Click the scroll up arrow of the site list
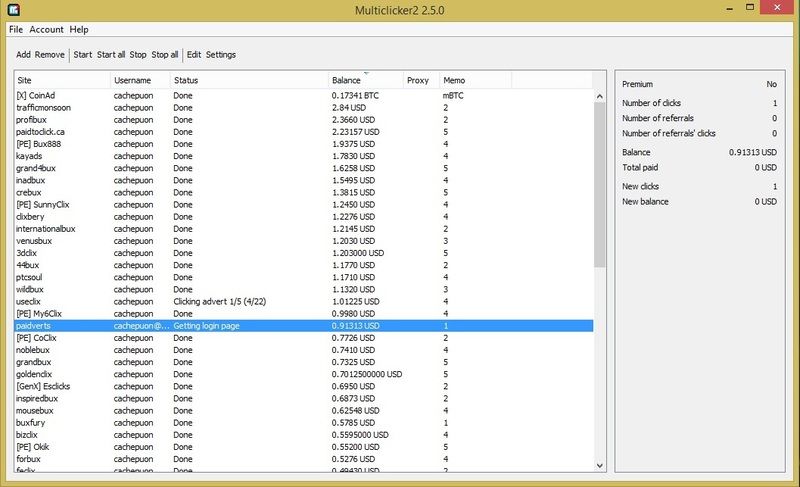The image size is (800, 487). [599, 96]
